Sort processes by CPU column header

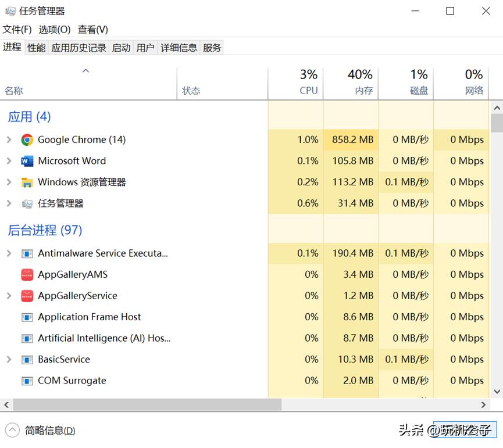click(x=295, y=84)
